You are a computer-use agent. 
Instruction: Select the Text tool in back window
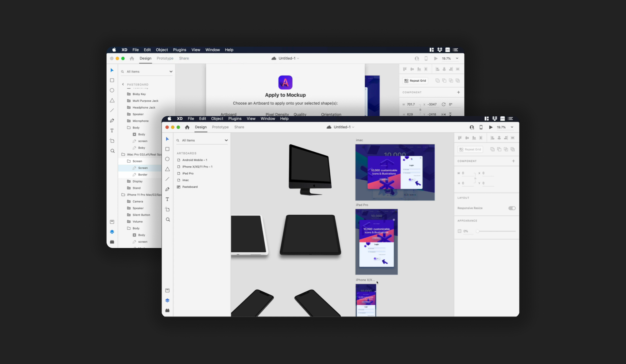(x=112, y=130)
